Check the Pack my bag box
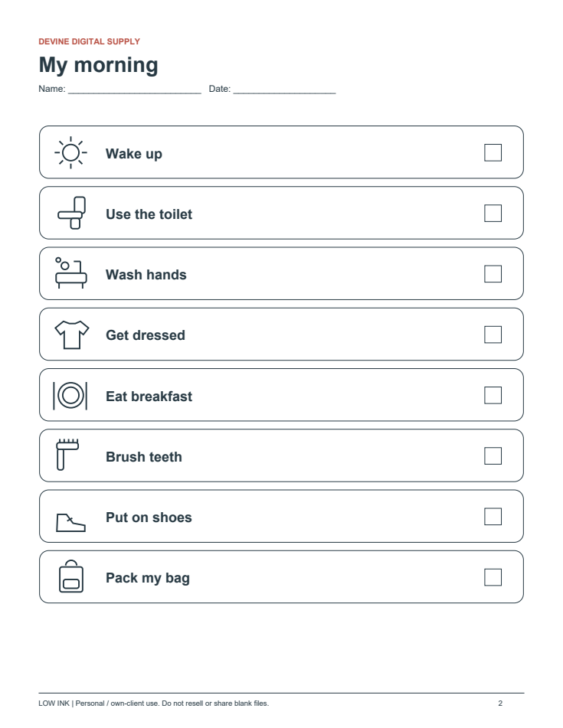The width and height of the screenshot is (563, 728). pyautogui.click(x=493, y=577)
